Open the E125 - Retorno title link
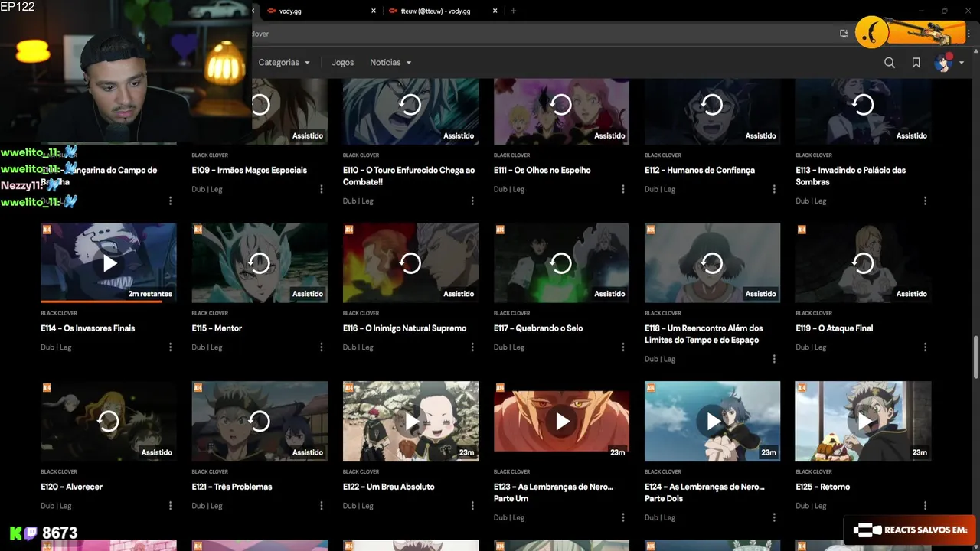 click(822, 487)
